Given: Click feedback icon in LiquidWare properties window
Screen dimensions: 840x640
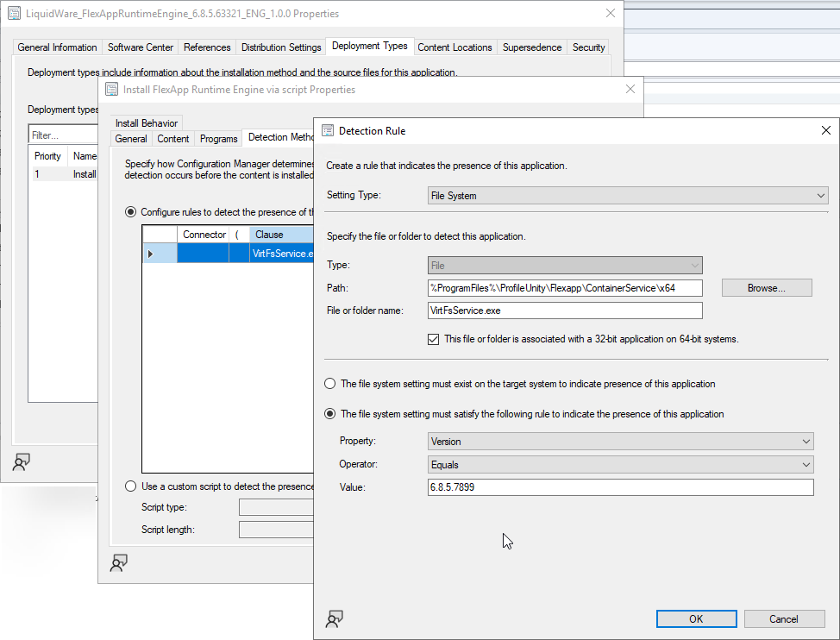Looking at the screenshot, I should (21, 461).
